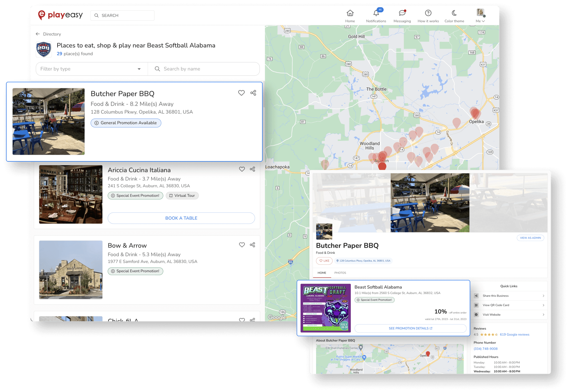Focus the top SEARCH field
This screenshot has height=392, width=569.
122,15
